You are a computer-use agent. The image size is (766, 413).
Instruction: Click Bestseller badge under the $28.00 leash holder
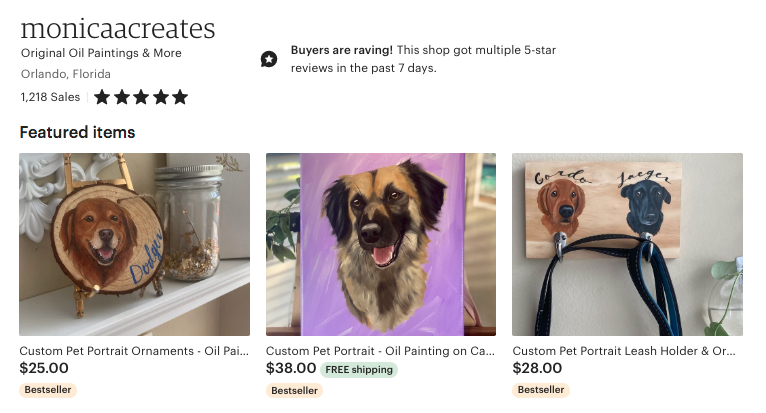point(541,390)
